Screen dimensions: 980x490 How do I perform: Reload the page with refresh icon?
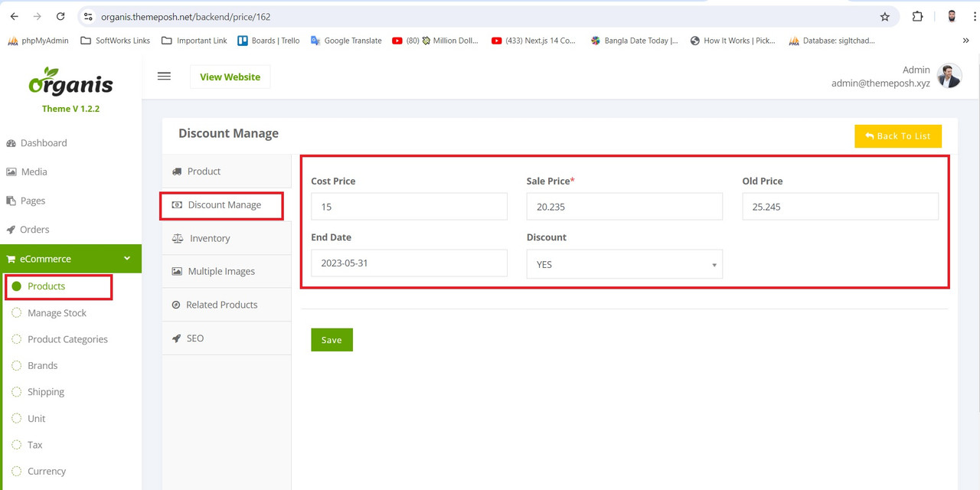(x=60, y=16)
